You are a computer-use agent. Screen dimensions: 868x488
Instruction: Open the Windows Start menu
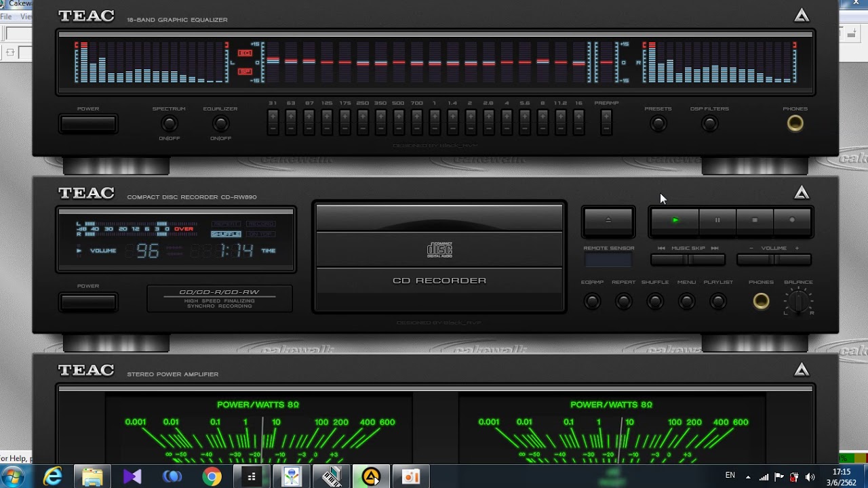click(x=13, y=476)
